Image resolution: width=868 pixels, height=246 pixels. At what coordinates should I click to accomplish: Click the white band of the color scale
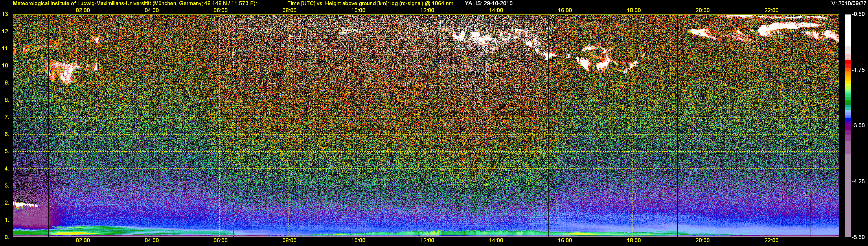[848, 30]
